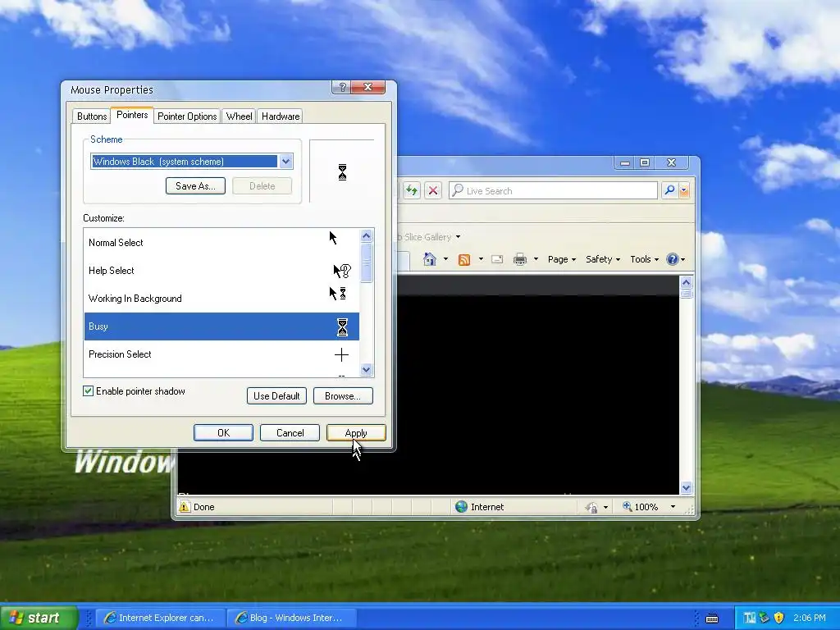Viewport: 840px width, 630px height.
Task: Open the zoom level dropdown arrow
Action: pyautogui.click(x=673, y=507)
